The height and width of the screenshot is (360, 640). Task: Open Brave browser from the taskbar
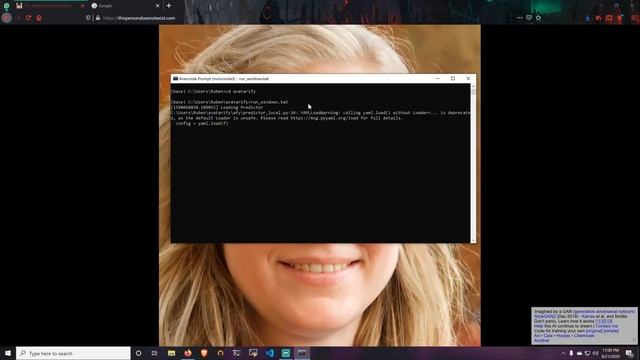204,353
